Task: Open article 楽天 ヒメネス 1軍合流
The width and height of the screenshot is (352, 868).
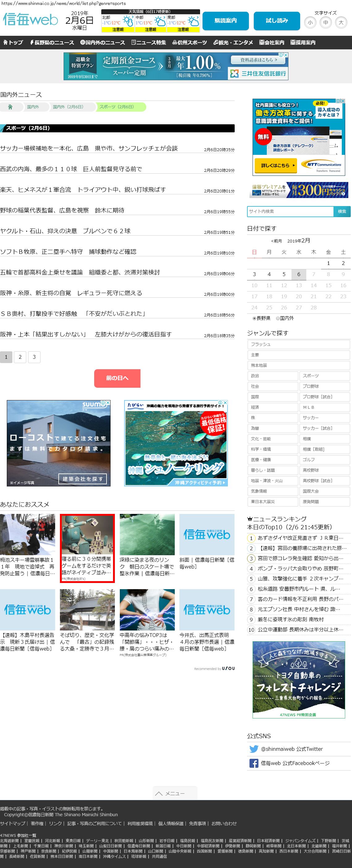Action: tap(83, 190)
